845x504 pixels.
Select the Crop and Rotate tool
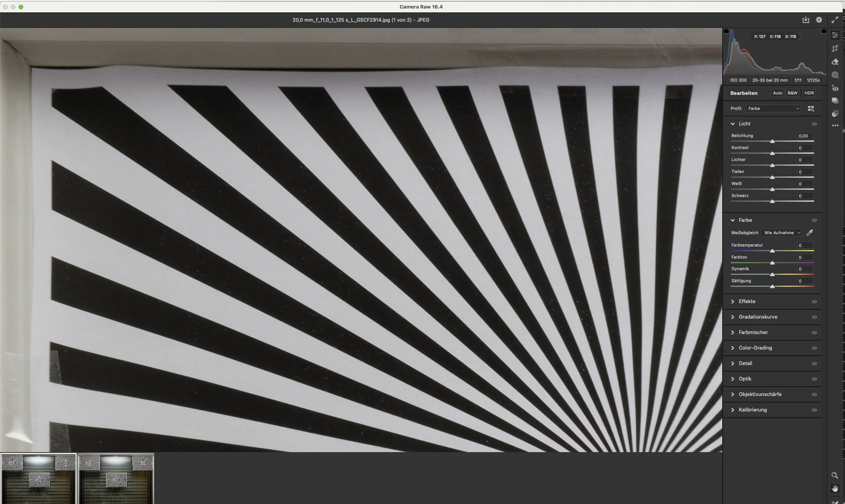tap(835, 48)
